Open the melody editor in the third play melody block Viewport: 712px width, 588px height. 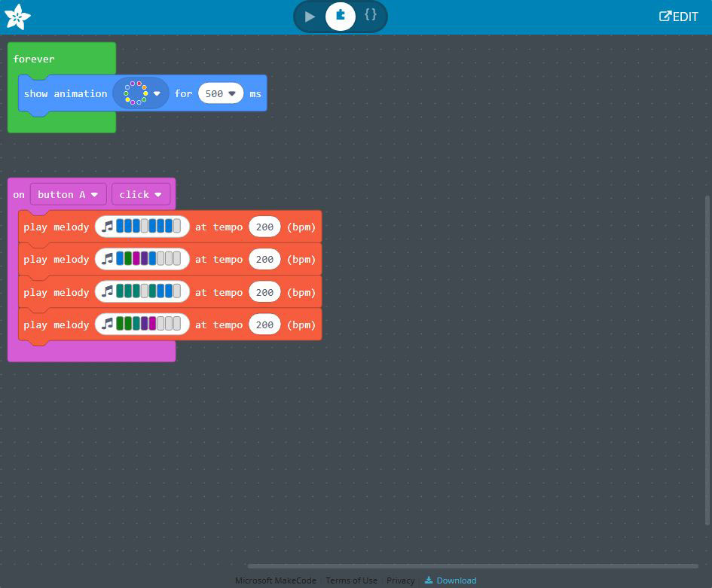pyautogui.click(x=142, y=291)
